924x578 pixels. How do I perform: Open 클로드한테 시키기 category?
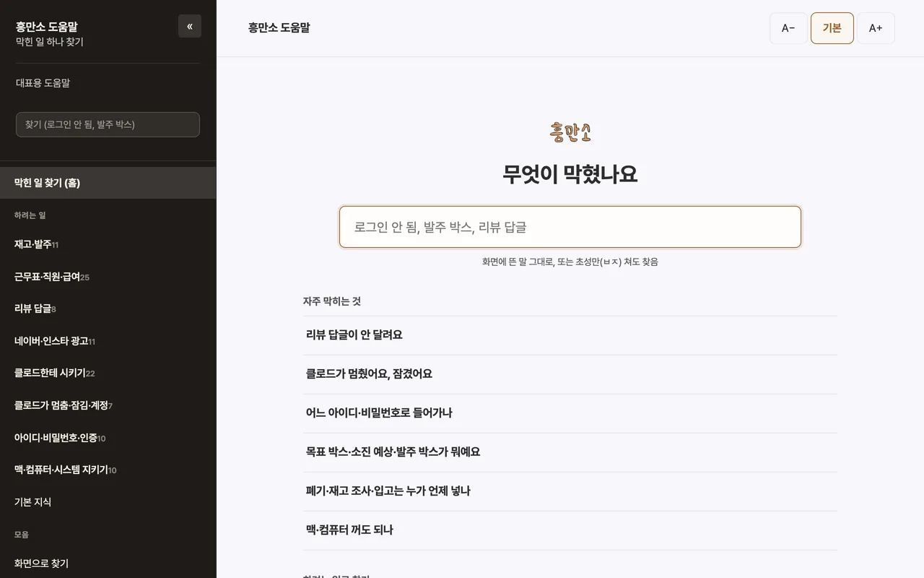[108, 373]
